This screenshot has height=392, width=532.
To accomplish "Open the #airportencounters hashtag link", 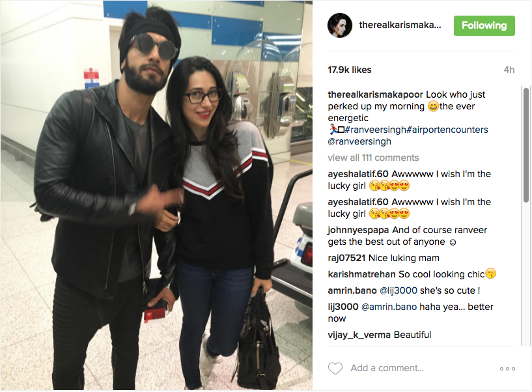I will (447, 130).
